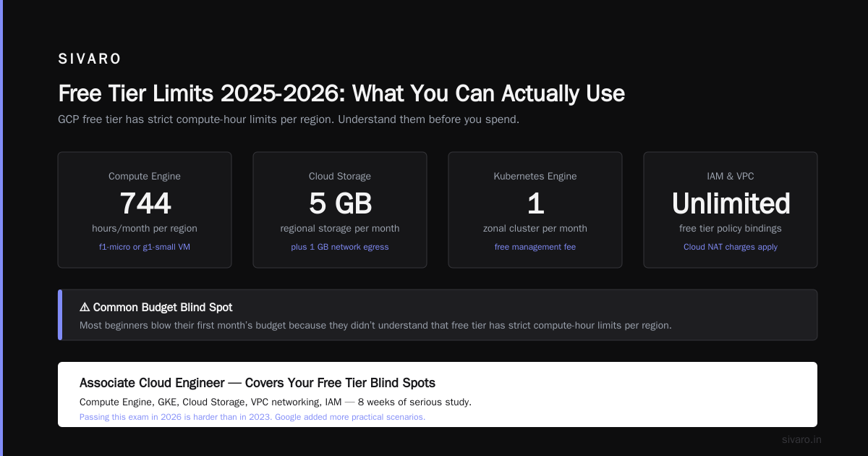Click the 5 GB value
Viewport: 868px width, 456px height.
(340, 203)
